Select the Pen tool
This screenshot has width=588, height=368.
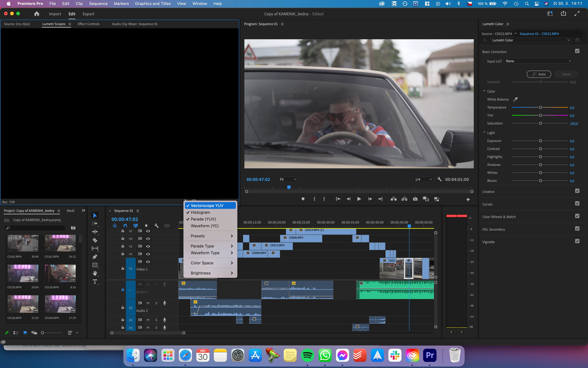tap(95, 257)
